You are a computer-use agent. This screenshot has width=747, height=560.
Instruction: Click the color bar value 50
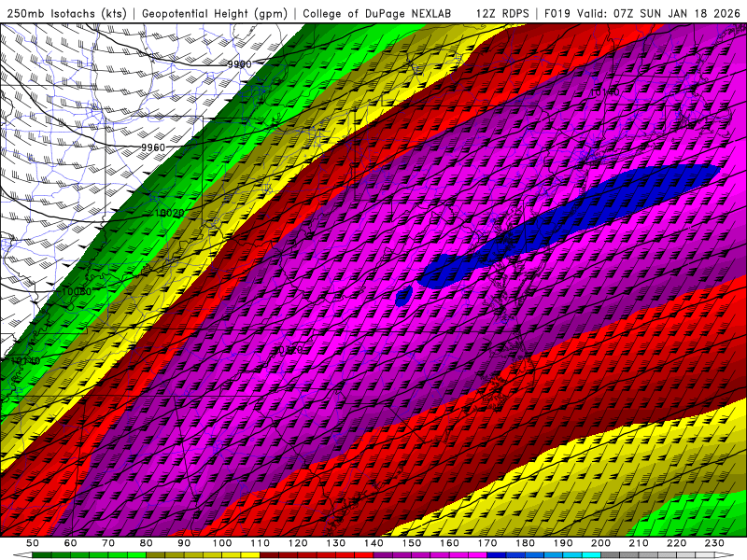[33, 543]
